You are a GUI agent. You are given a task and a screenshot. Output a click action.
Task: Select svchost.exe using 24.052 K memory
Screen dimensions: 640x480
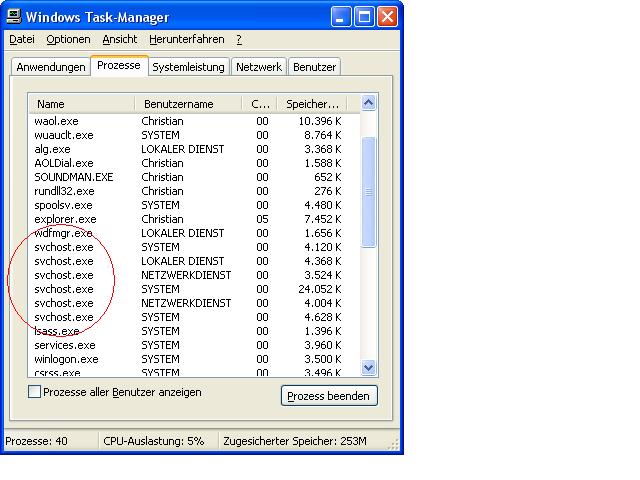(194, 289)
